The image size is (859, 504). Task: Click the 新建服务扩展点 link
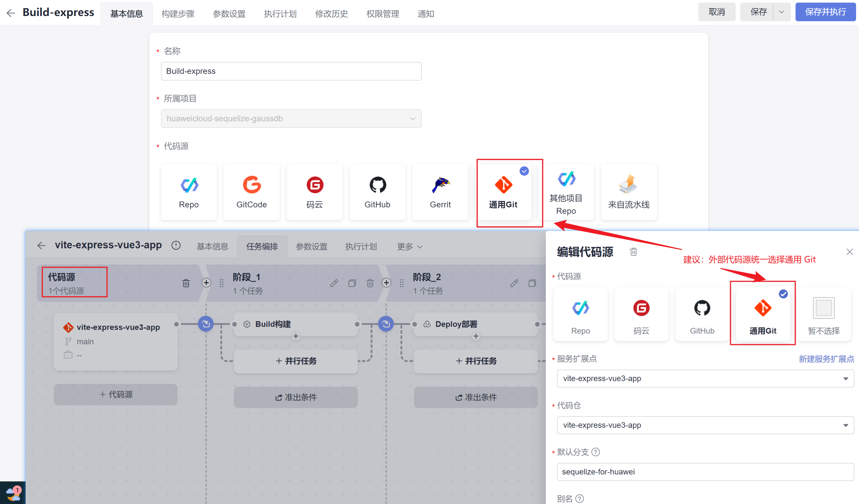(826, 359)
